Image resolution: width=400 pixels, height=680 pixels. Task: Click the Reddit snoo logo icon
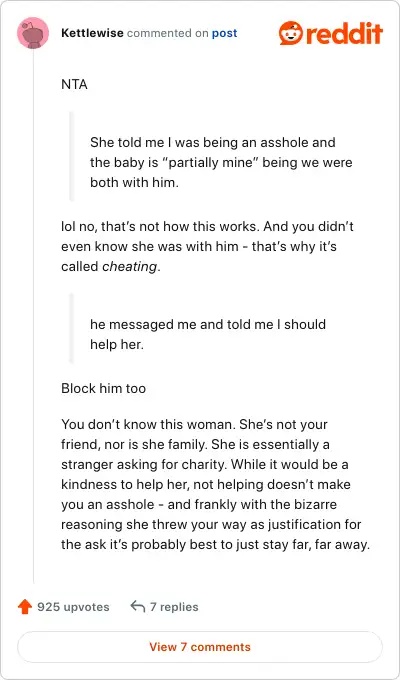291,33
